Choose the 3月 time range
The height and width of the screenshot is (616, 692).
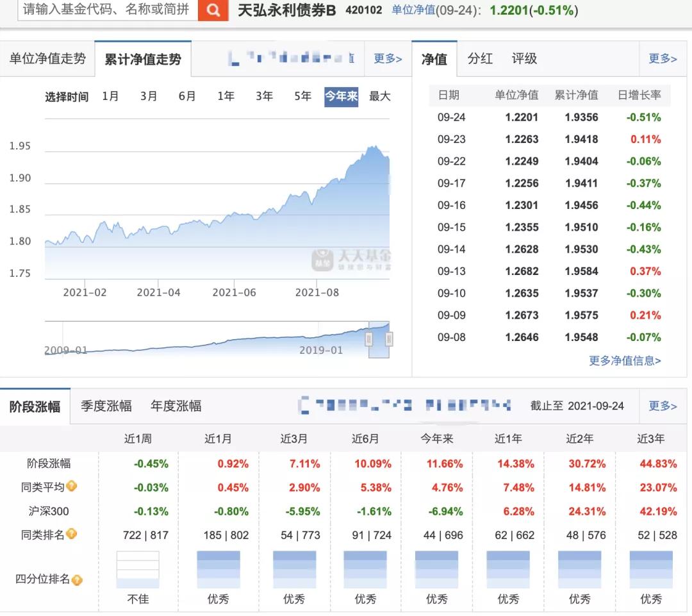[x=149, y=96]
